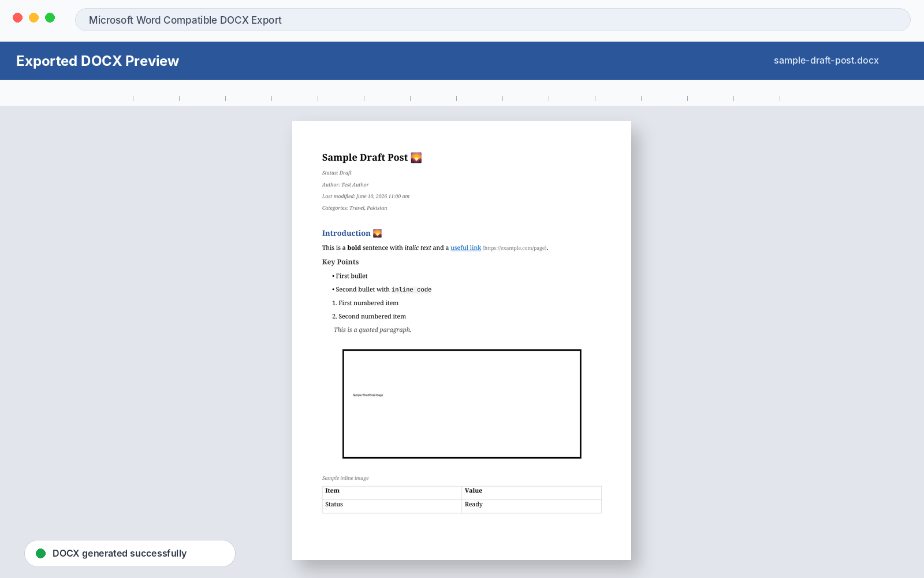Click the Exported DOCX Preview heading
This screenshot has width=924, height=578.
(x=98, y=61)
